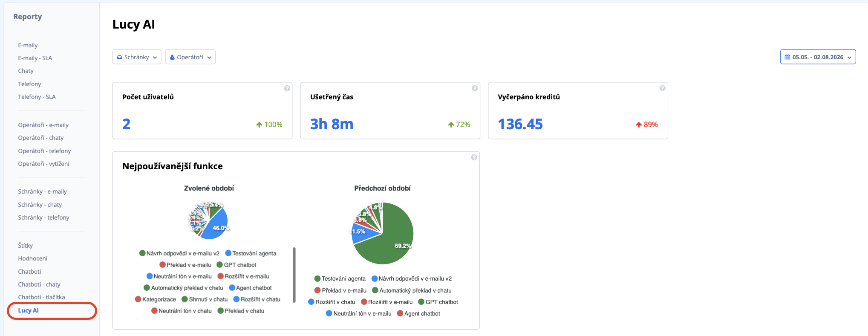Click the Ušetřený čas value 3h 8m
The height and width of the screenshot is (336, 868).
(x=332, y=124)
